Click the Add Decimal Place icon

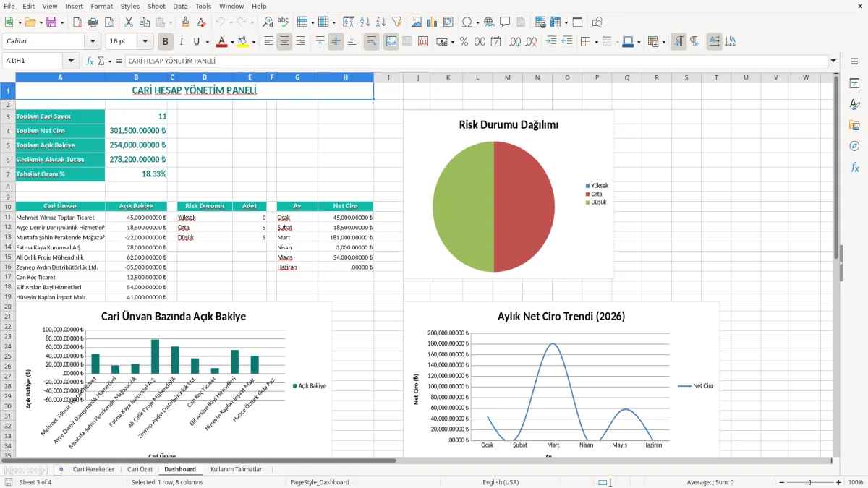(x=516, y=42)
